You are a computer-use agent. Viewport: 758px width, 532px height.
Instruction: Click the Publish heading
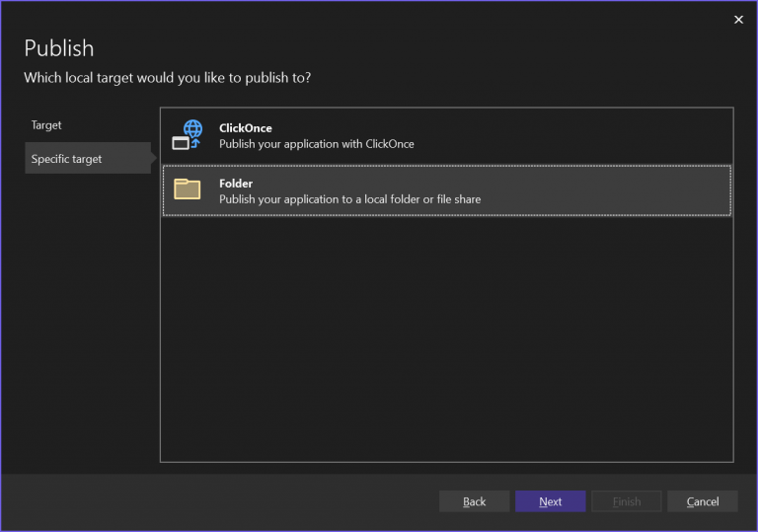pos(59,47)
